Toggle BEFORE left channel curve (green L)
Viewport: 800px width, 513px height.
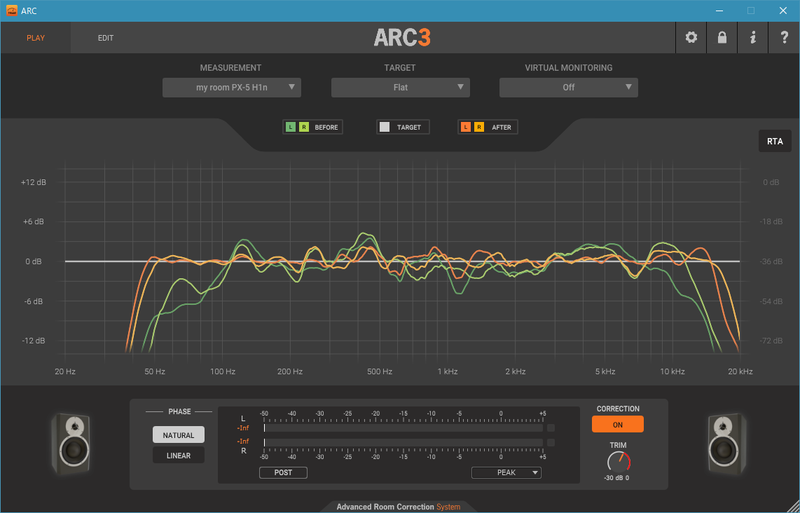pos(290,127)
